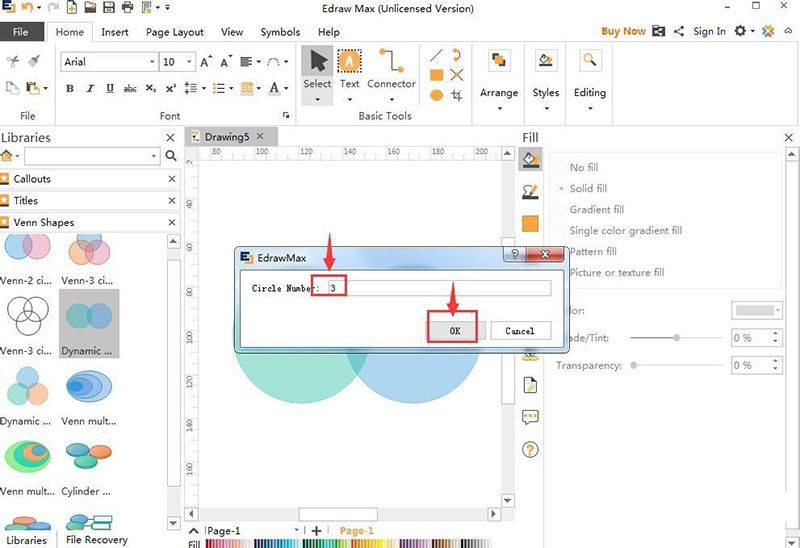This screenshot has width=800, height=548.
Task: Open the Arrange tools icon
Action: (499, 63)
